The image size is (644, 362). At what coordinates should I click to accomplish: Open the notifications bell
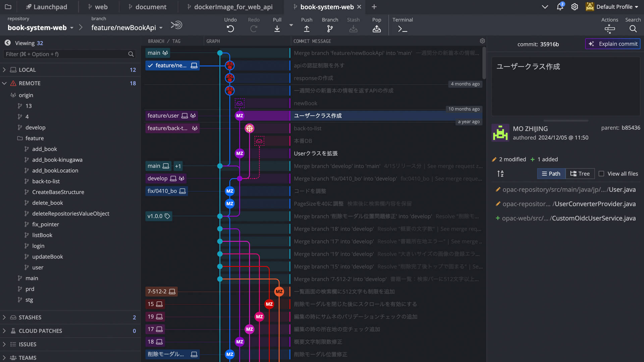click(x=559, y=7)
